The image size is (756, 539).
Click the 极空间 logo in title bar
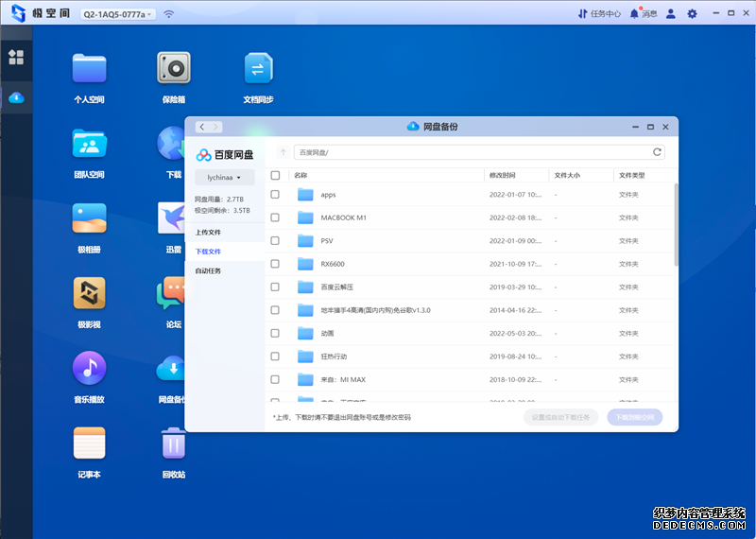coord(42,13)
